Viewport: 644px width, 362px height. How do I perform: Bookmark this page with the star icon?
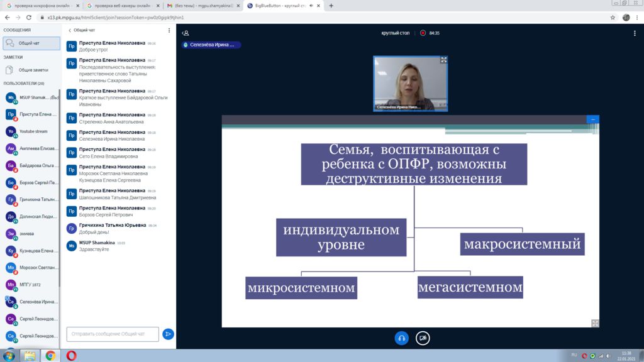pos(613,18)
